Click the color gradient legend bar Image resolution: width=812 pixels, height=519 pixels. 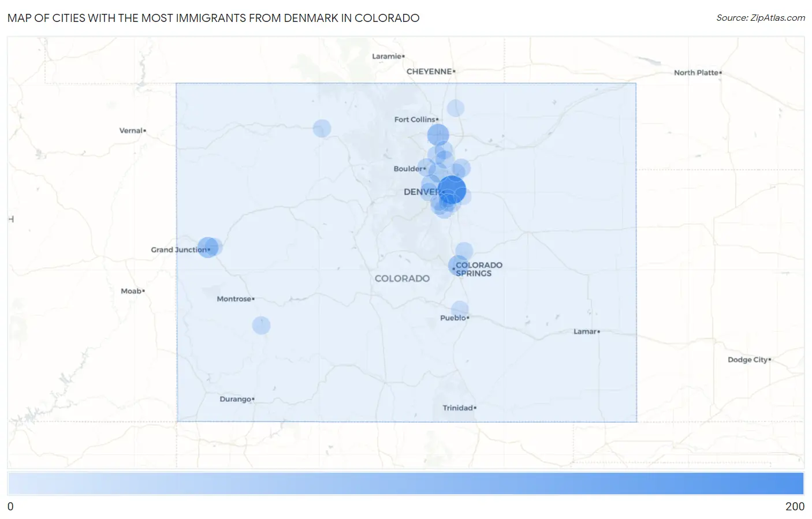point(405,483)
